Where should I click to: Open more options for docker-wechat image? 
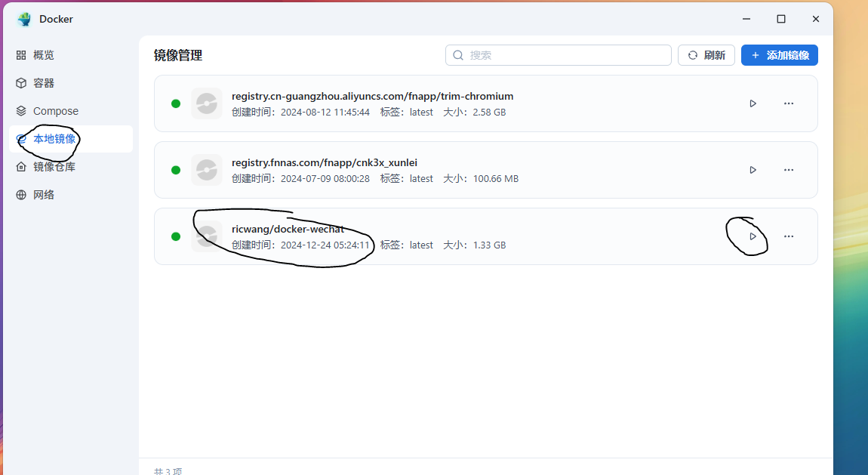tap(789, 236)
